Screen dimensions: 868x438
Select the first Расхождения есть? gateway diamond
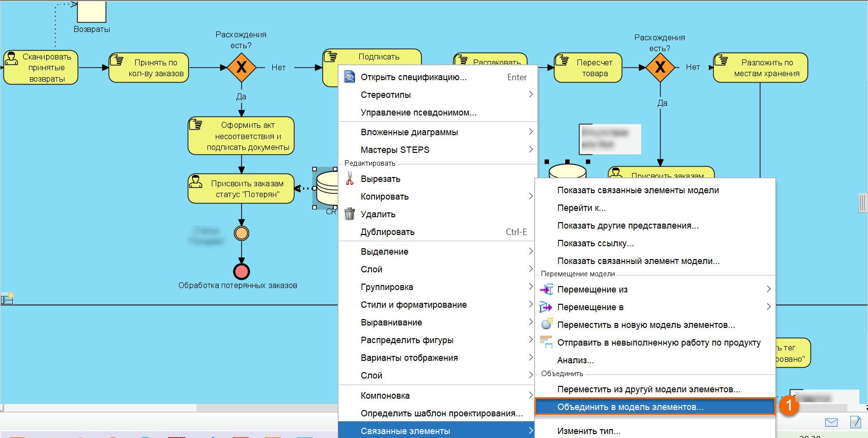point(241,67)
